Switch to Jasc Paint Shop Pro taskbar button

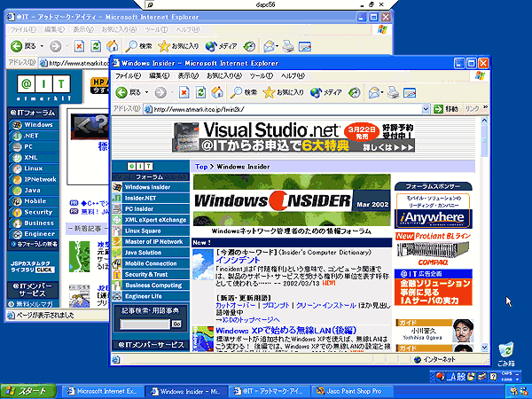(x=353, y=391)
